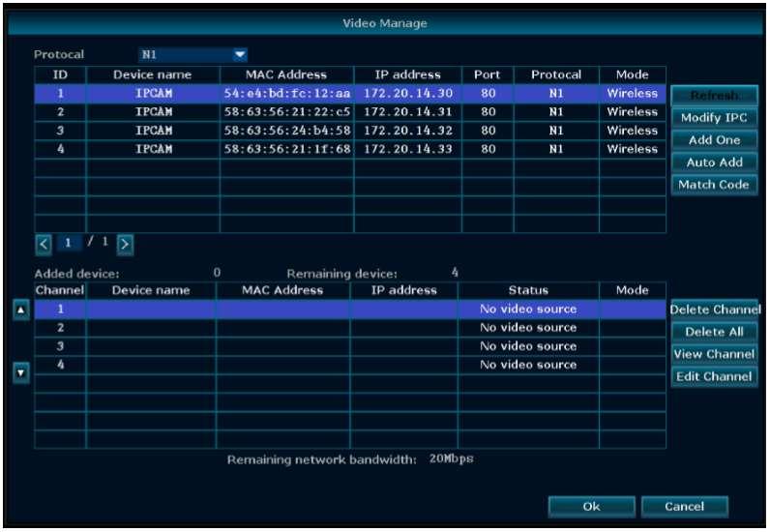
Task: Click the View Channel button
Action: coord(714,354)
